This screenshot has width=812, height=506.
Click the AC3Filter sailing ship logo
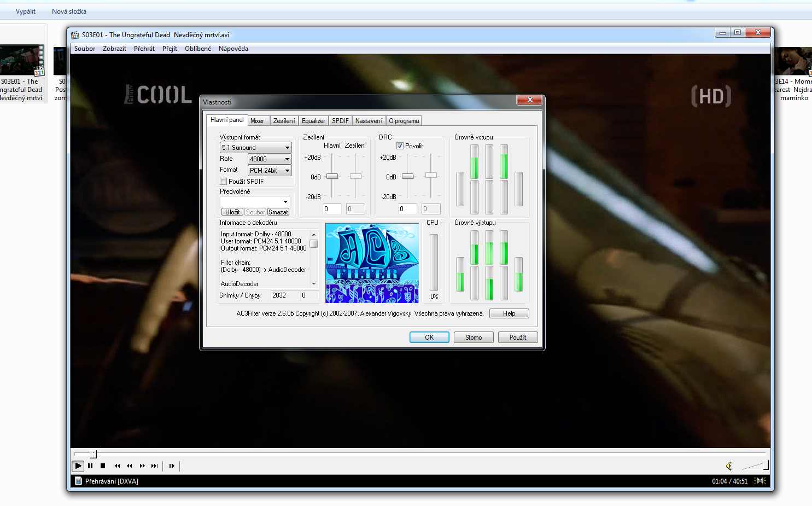click(372, 263)
